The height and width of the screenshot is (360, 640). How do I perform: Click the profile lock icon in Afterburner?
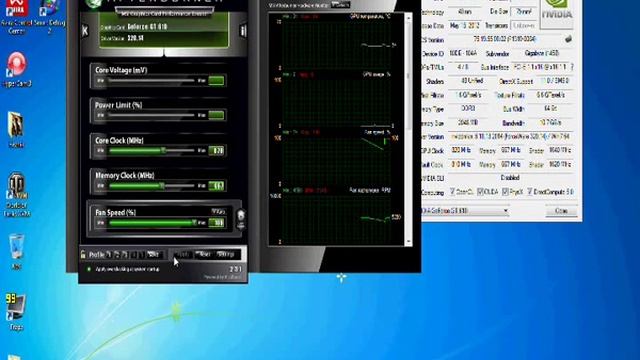point(83,254)
